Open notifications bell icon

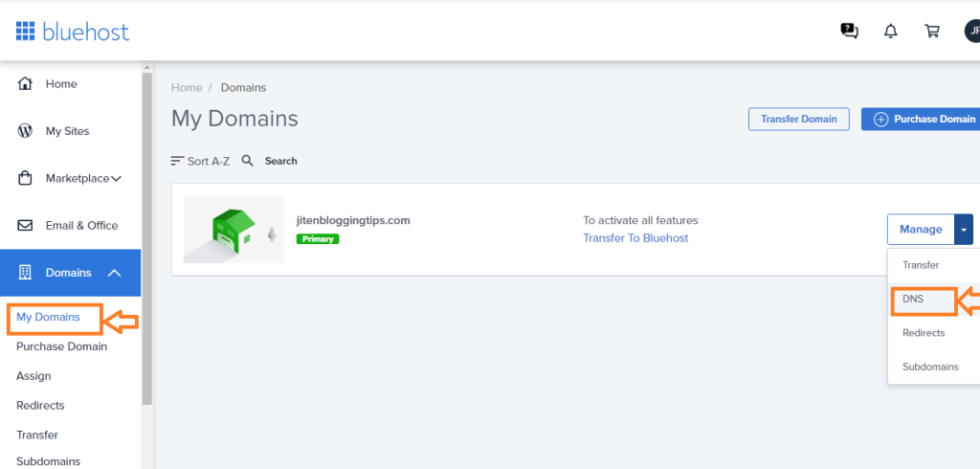891,32
